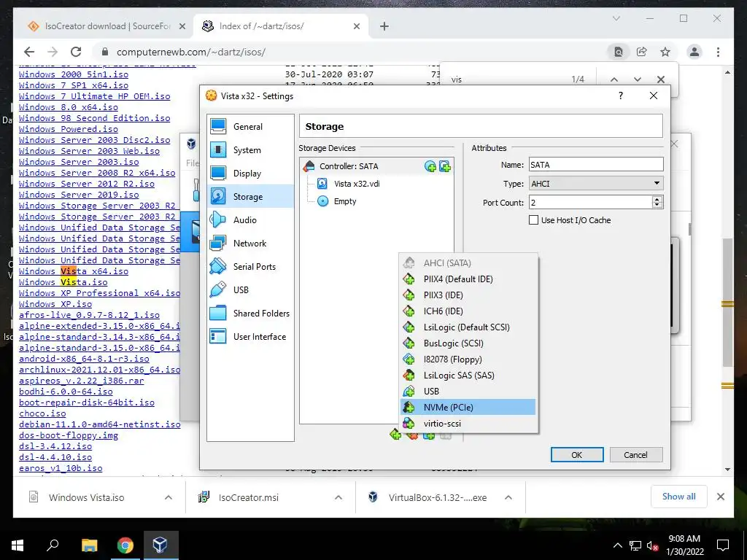Choose I82078 (Floppy) controller
The width and height of the screenshot is (747, 560).
point(468,359)
